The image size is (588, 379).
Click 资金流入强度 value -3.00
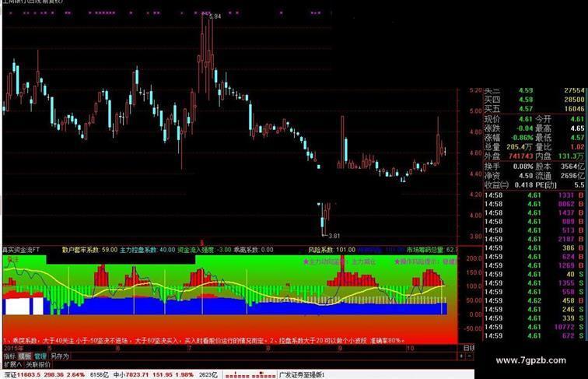tap(225, 250)
